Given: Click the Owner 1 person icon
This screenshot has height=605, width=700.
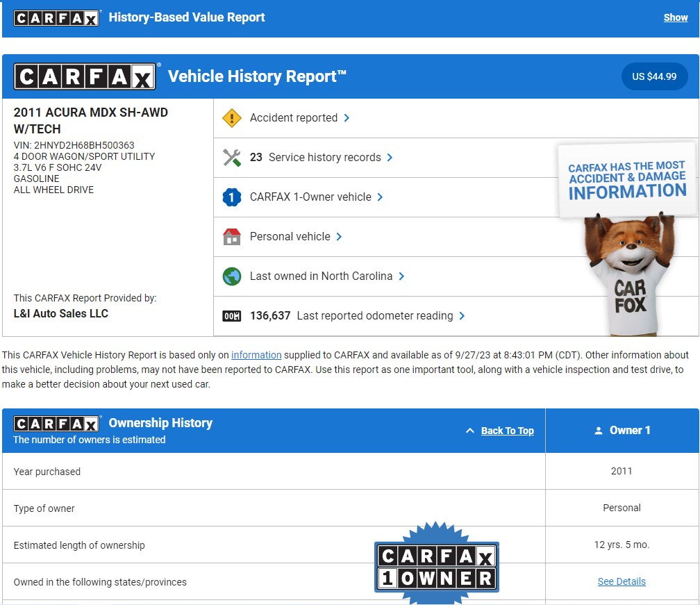Looking at the screenshot, I should pos(598,431).
